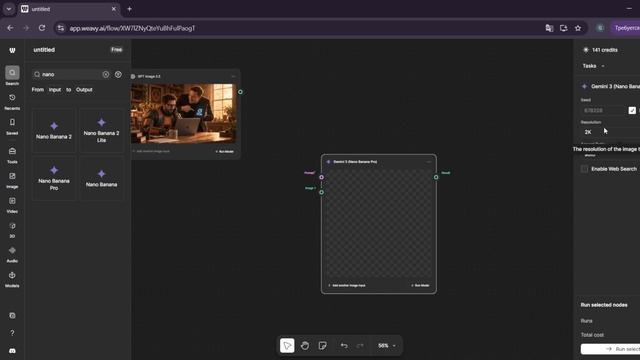Choose the pointer select tool
Screen dimensions: 640x360
[287, 346]
